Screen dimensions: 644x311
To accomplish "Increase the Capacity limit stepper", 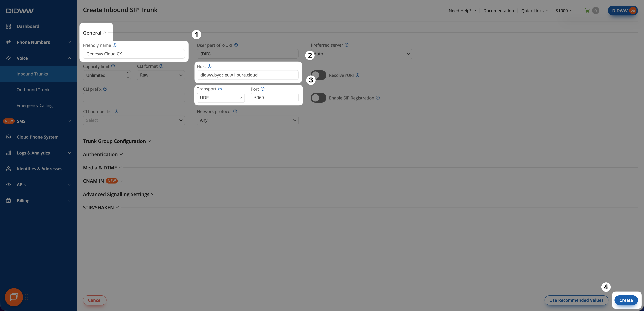I will (x=128, y=73).
